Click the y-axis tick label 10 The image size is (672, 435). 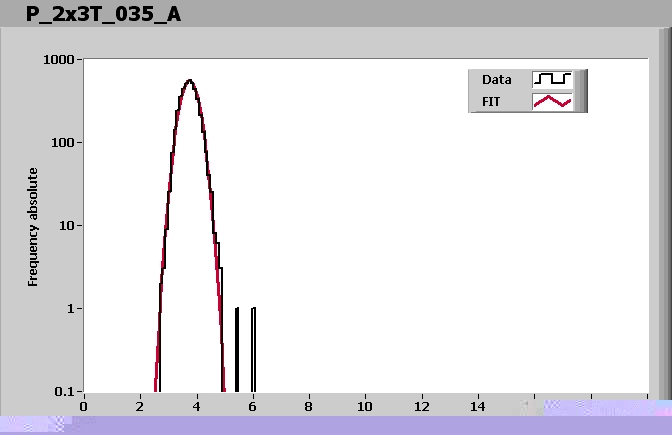coord(68,225)
